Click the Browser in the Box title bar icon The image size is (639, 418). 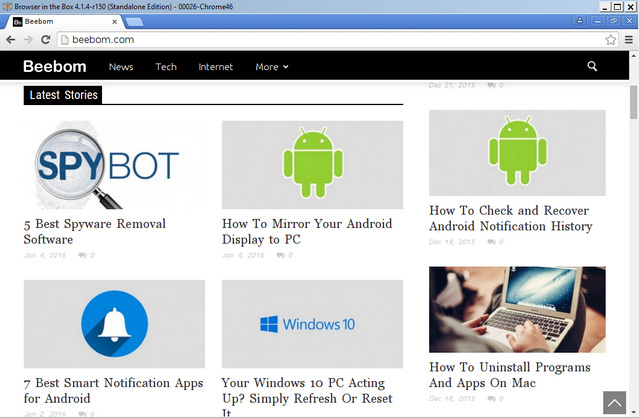coord(7,7)
